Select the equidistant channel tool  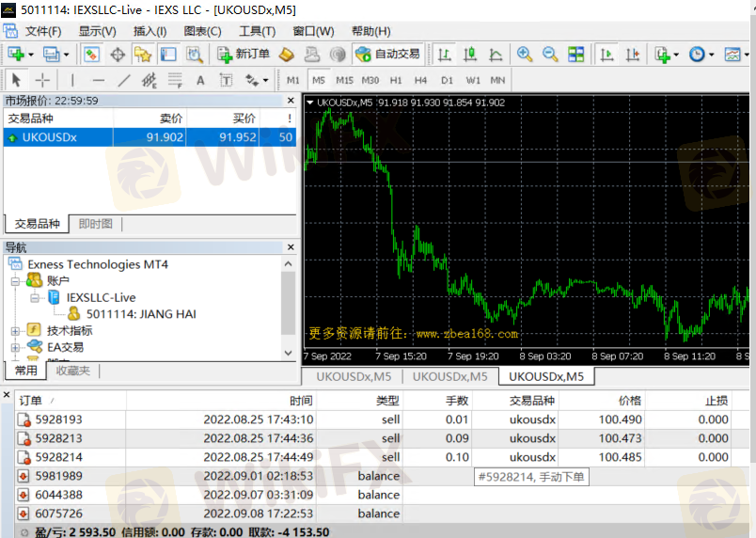pyautogui.click(x=150, y=80)
